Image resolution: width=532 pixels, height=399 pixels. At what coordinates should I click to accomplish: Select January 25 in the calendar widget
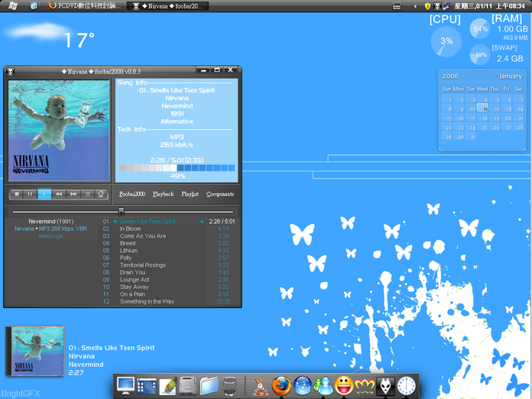485,128
